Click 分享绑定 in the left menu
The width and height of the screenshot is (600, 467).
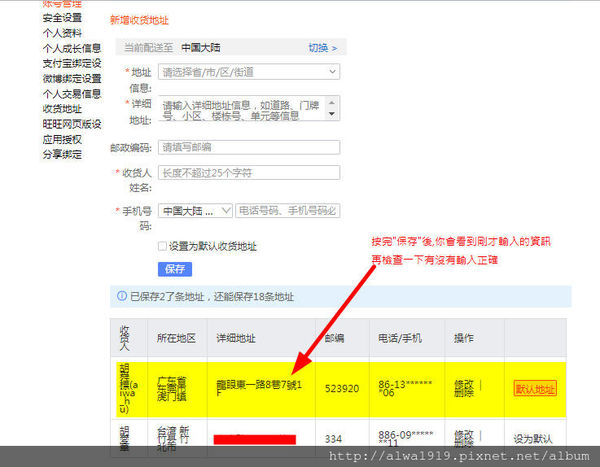pos(62,154)
